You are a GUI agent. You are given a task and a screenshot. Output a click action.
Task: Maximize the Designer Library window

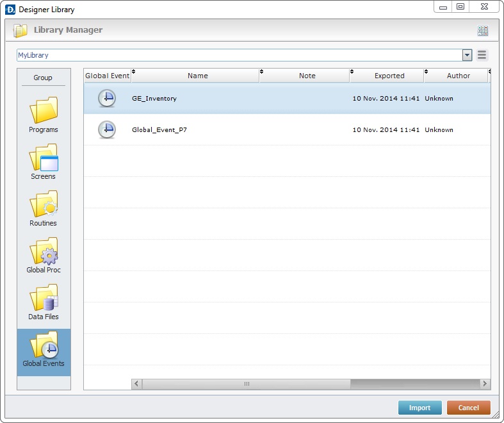coord(460,7)
